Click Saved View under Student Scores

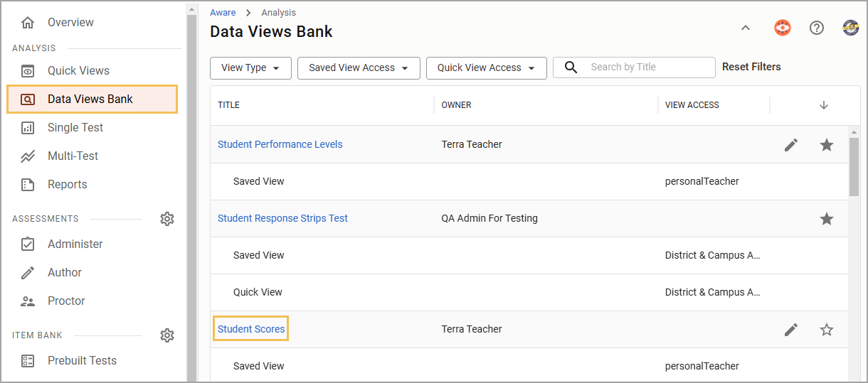tap(258, 366)
